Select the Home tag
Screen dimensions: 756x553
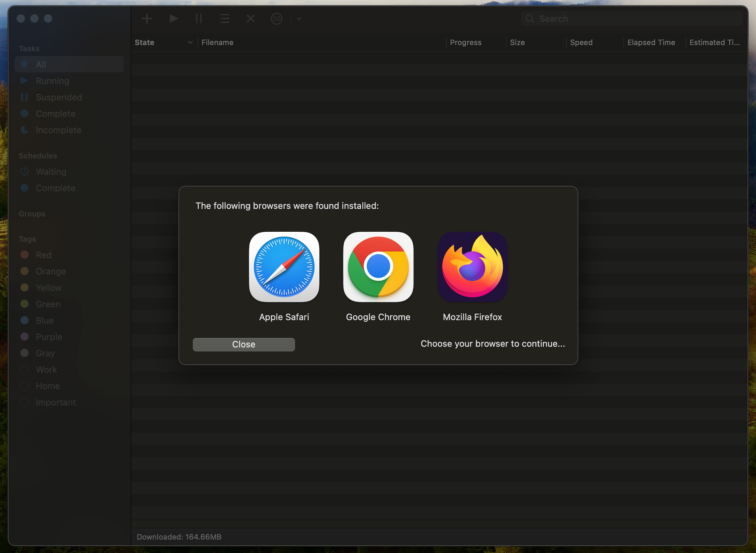[69, 386]
